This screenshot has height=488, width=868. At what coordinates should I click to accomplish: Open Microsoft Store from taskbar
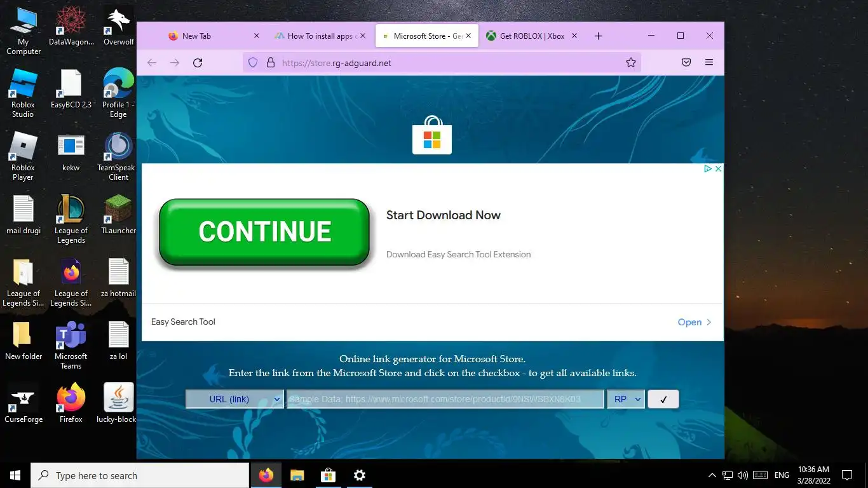click(x=328, y=475)
